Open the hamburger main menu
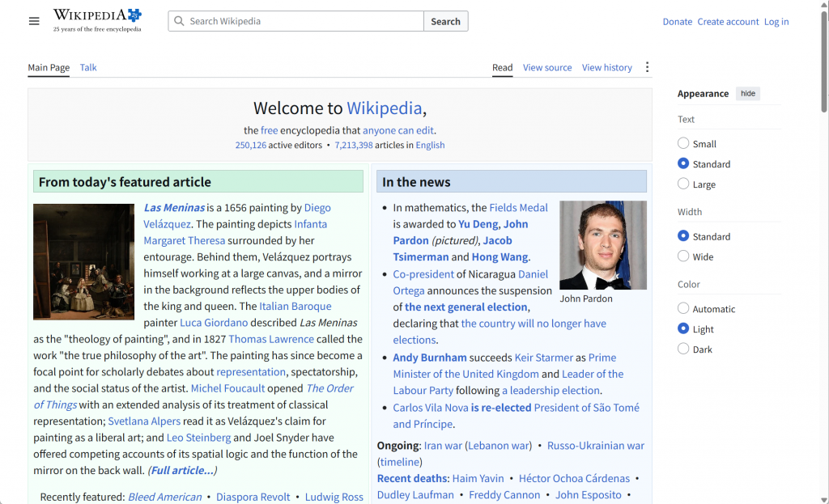 (x=34, y=21)
